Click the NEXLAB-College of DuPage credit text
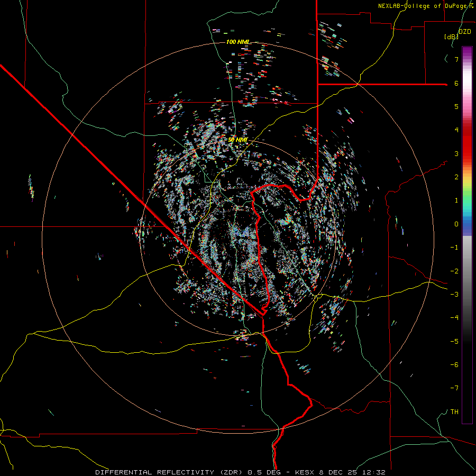This screenshot has width=476, height=476. tap(425, 6)
